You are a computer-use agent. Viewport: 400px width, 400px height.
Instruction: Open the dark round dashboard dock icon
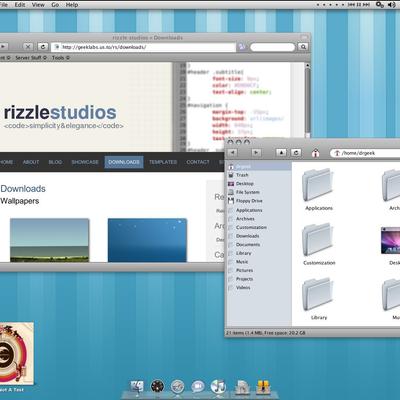tap(157, 387)
